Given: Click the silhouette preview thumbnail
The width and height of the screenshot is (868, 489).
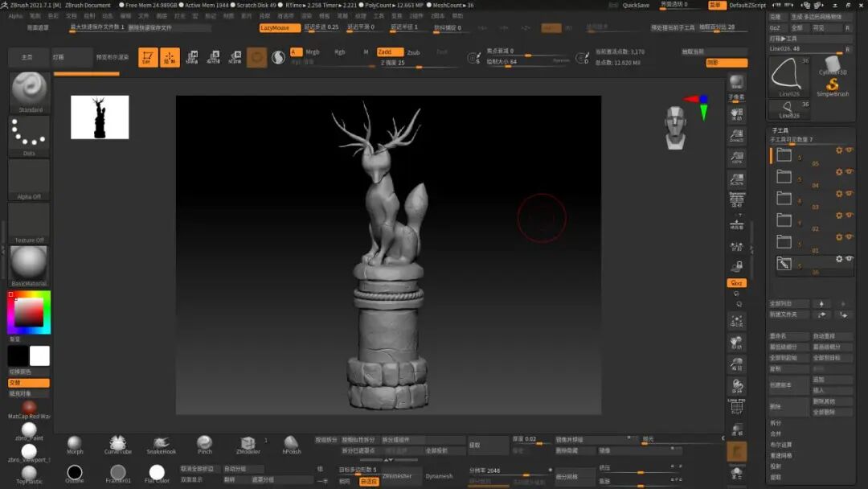Looking at the screenshot, I should click(100, 117).
